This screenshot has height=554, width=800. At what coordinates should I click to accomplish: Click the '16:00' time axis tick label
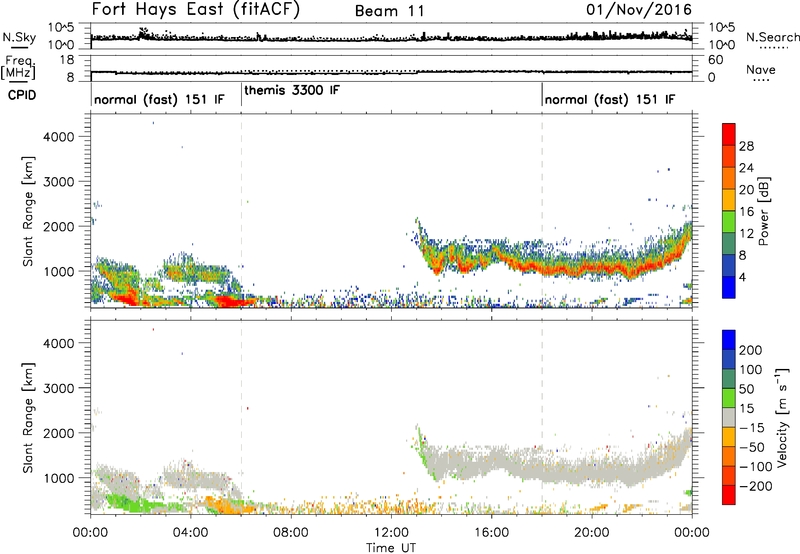(491, 533)
